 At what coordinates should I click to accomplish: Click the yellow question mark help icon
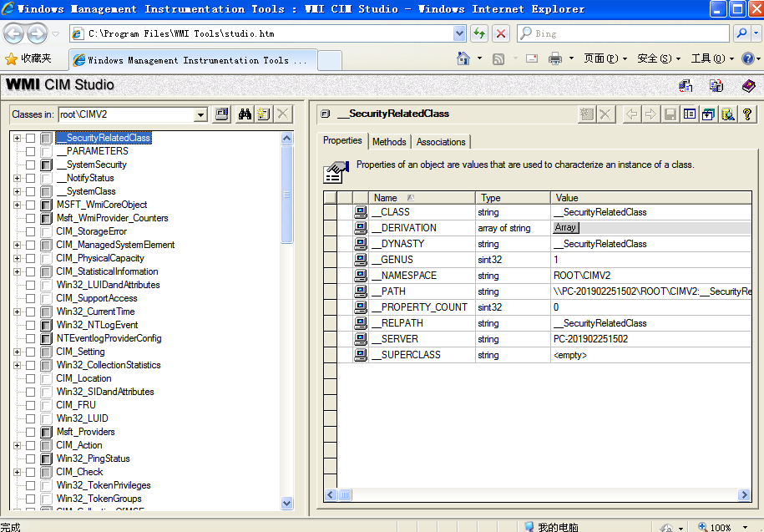click(x=747, y=114)
